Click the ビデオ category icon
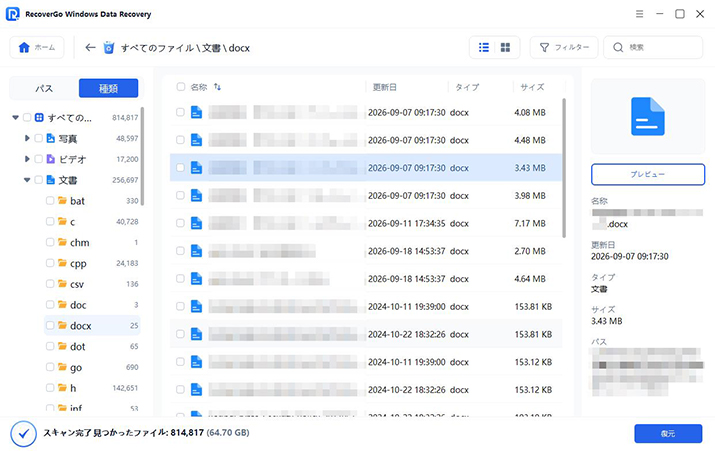This screenshot has width=715, height=451. [51, 159]
